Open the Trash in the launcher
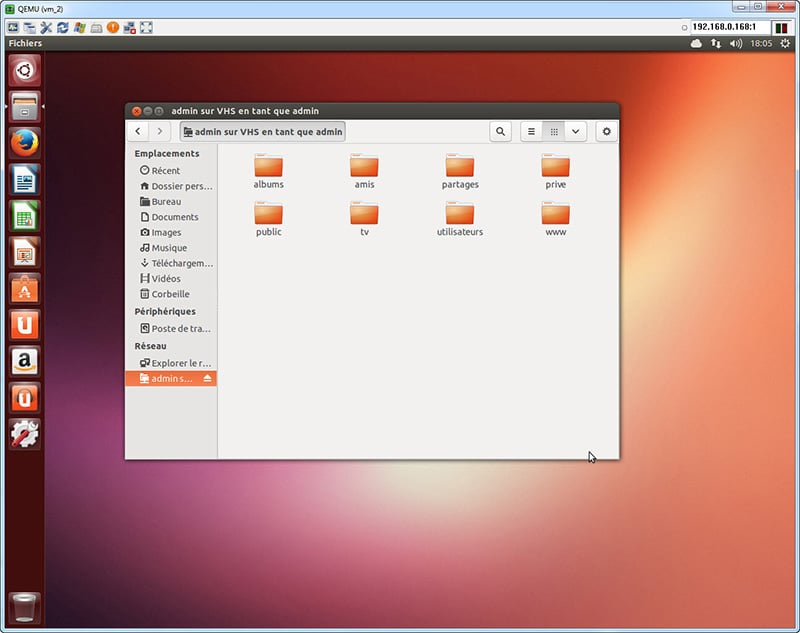This screenshot has width=800, height=633. [x=24, y=607]
